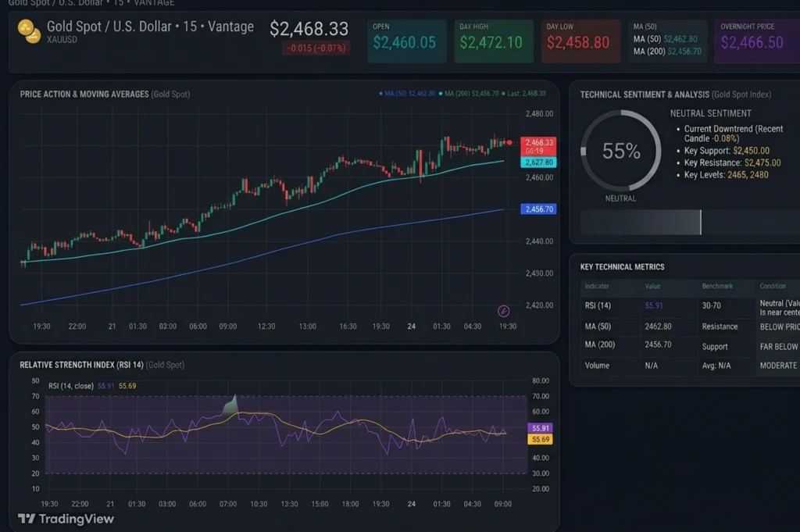800x532 pixels.
Task: Click the Relative Strength Index (RSI 14) heading
Action: (81, 365)
